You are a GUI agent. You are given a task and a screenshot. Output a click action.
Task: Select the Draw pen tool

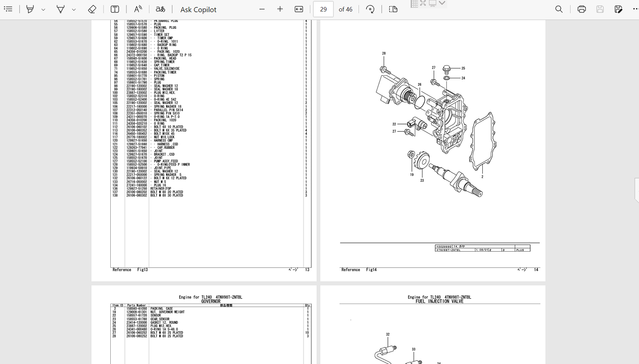61,9
